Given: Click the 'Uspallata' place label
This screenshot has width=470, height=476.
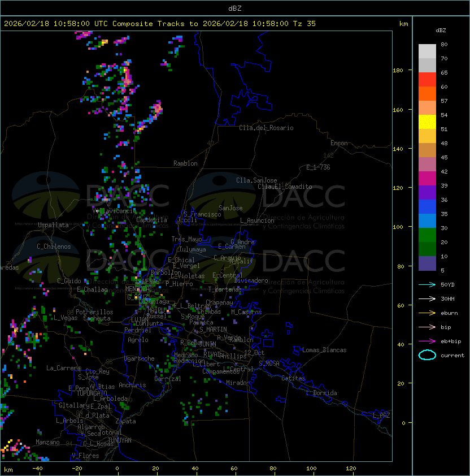Looking at the screenshot, I should point(53,225).
